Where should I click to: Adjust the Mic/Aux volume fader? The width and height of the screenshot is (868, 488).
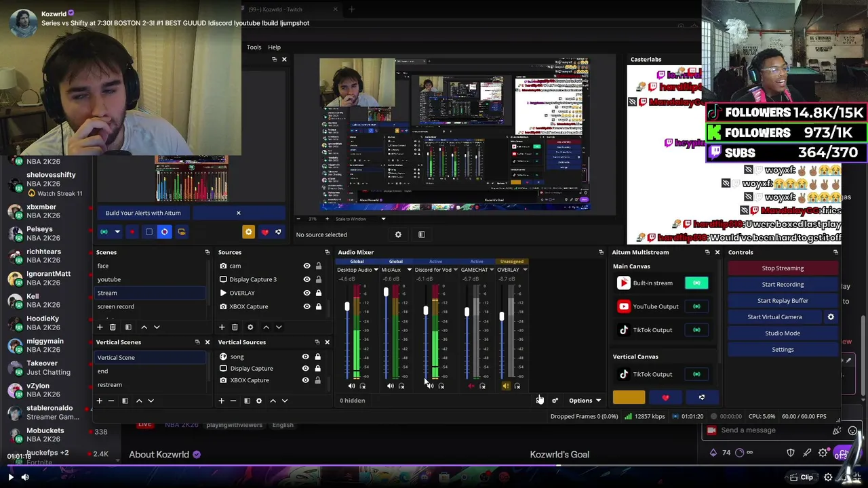tap(386, 292)
